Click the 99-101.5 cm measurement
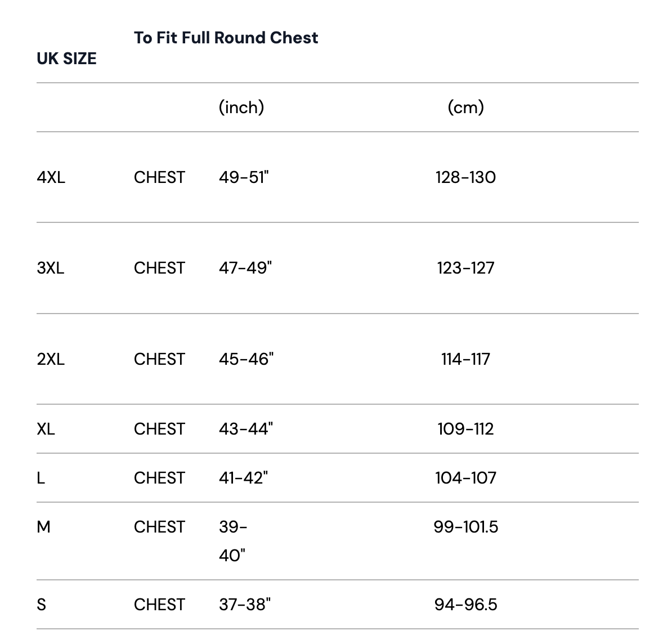 [465, 527]
